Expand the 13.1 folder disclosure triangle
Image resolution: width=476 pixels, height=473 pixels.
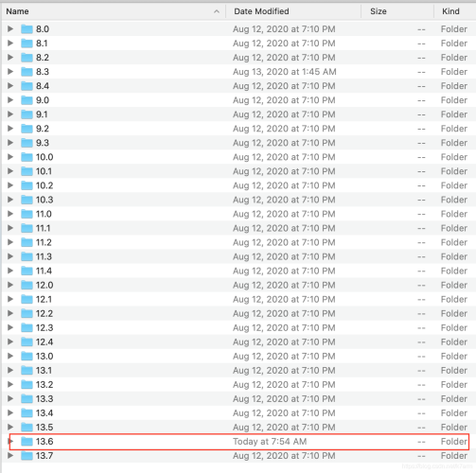(x=10, y=370)
